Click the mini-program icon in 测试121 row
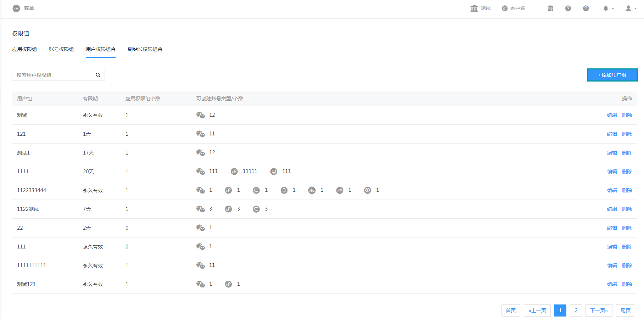Viewport: 644px width, 319px height. coord(228,284)
